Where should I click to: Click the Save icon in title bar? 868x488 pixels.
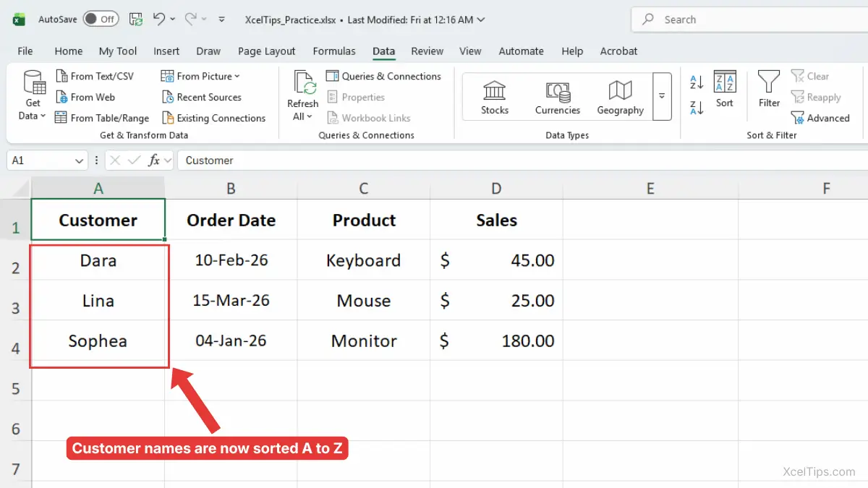[x=135, y=20]
